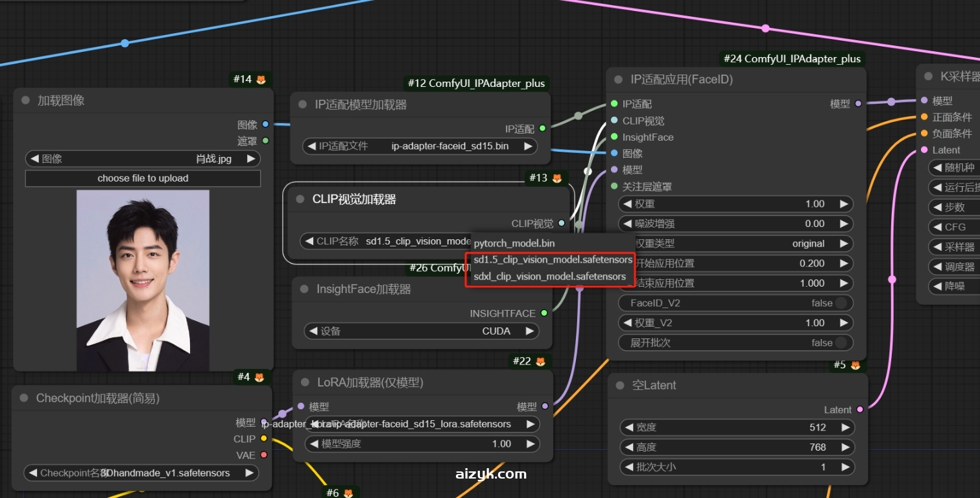Click the fox badge on node #14

261,80
